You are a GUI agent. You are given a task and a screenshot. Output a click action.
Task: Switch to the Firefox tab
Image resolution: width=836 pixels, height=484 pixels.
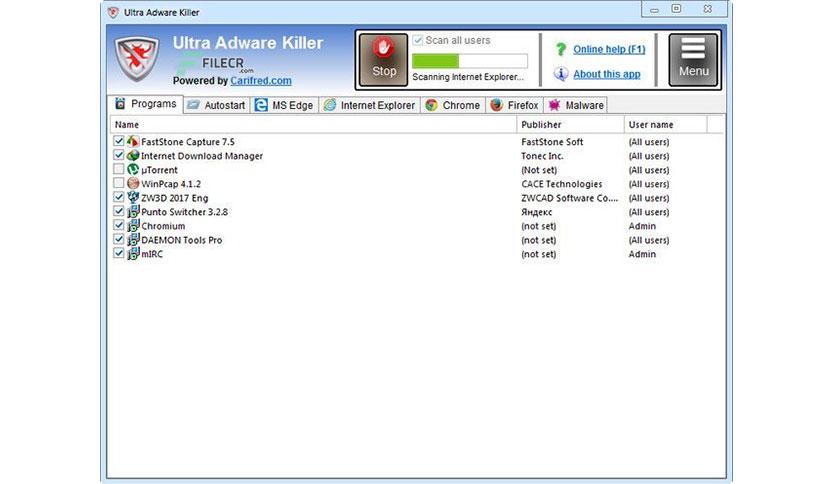click(514, 105)
